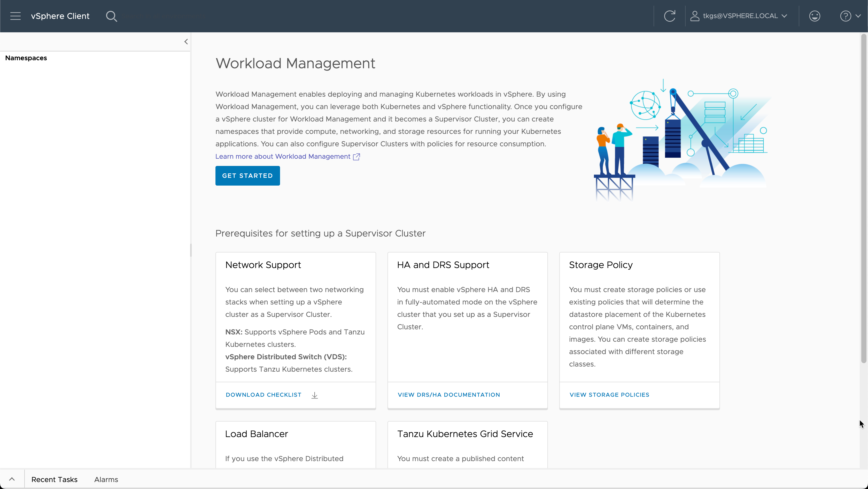Click the Workload Management page title
The height and width of the screenshot is (489, 868).
(296, 63)
